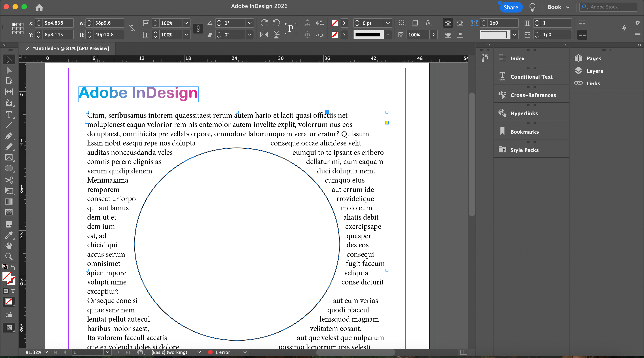Toggle constrain proportions for width and height

tap(132, 28)
